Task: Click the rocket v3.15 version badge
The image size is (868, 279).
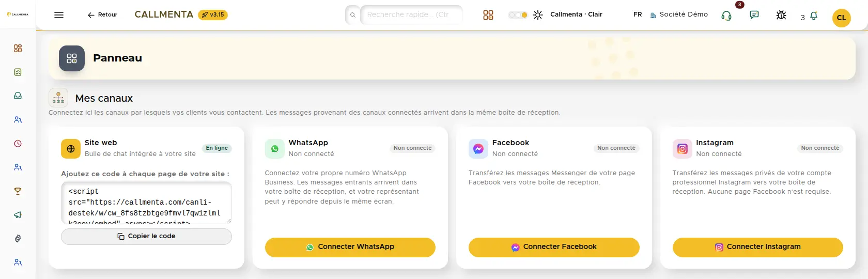Action: (x=213, y=15)
